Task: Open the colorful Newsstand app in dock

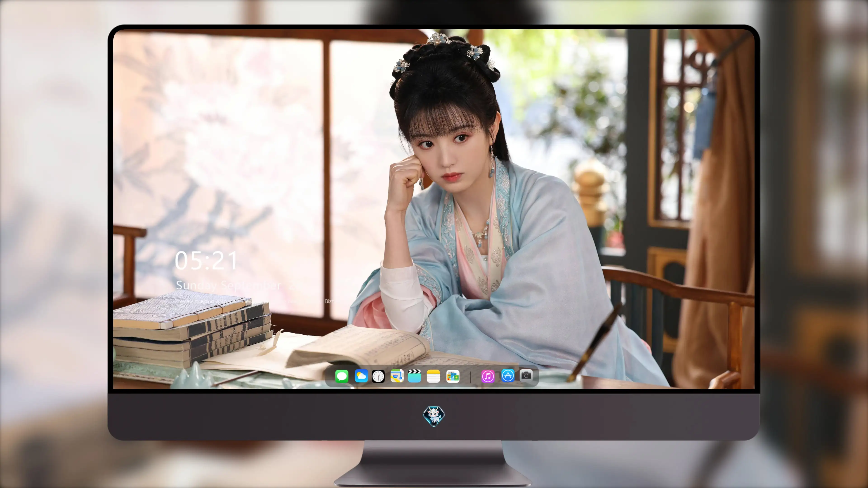Action: click(x=453, y=376)
